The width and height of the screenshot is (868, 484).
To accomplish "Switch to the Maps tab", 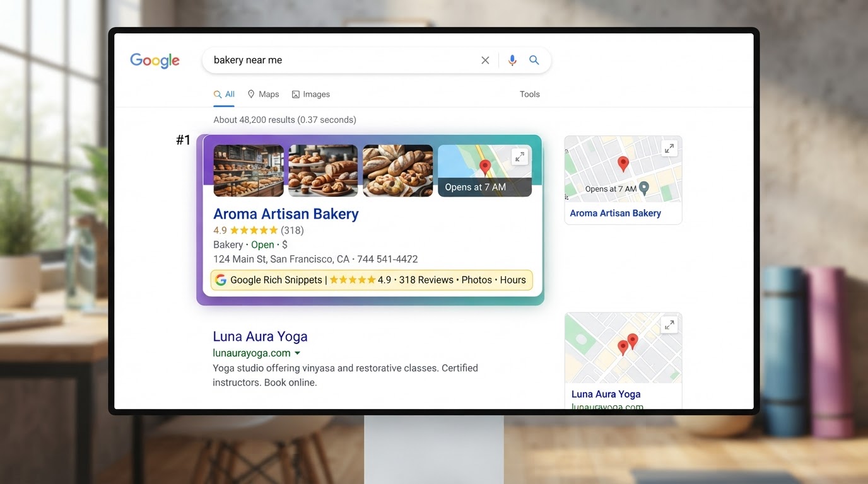I will pyautogui.click(x=263, y=95).
